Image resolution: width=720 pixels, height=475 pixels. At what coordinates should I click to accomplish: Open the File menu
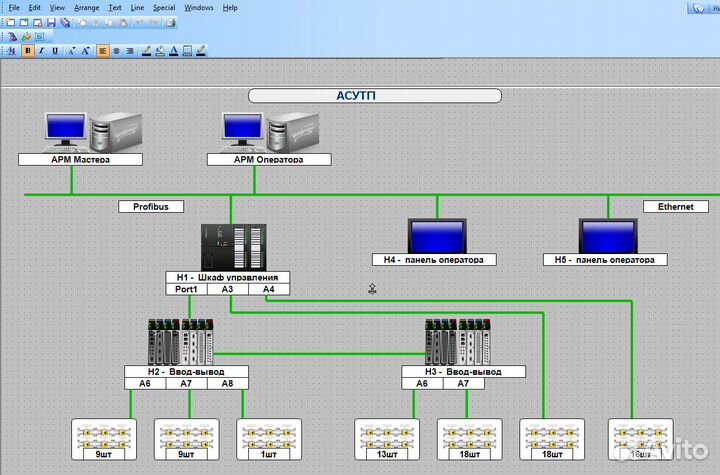[x=14, y=7]
